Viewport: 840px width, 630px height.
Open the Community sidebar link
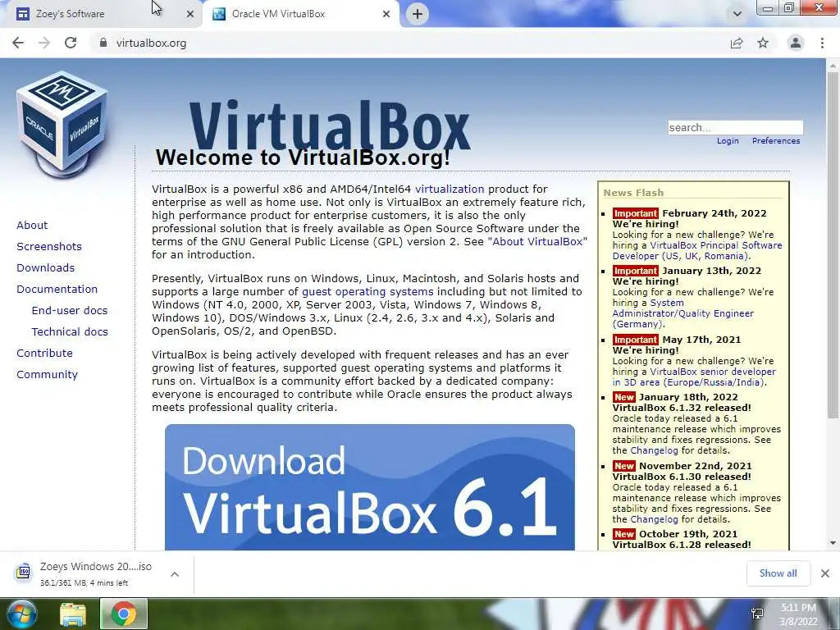[x=47, y=374]
